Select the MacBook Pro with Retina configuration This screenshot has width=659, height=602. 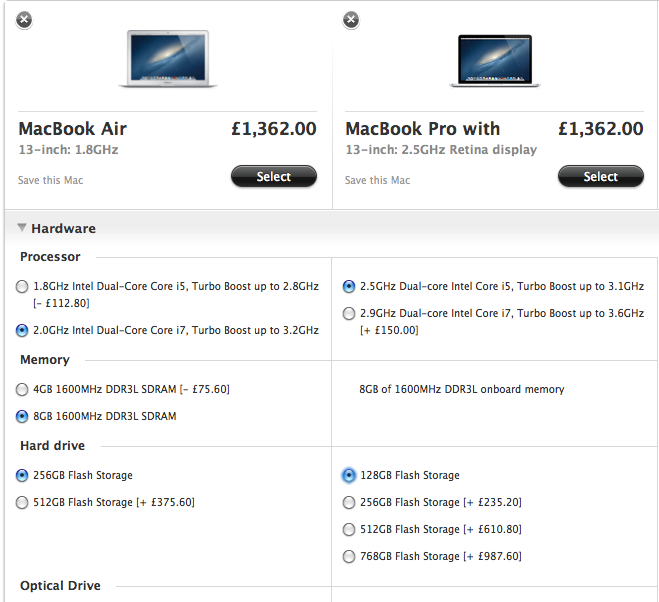(x=601, y=176)
